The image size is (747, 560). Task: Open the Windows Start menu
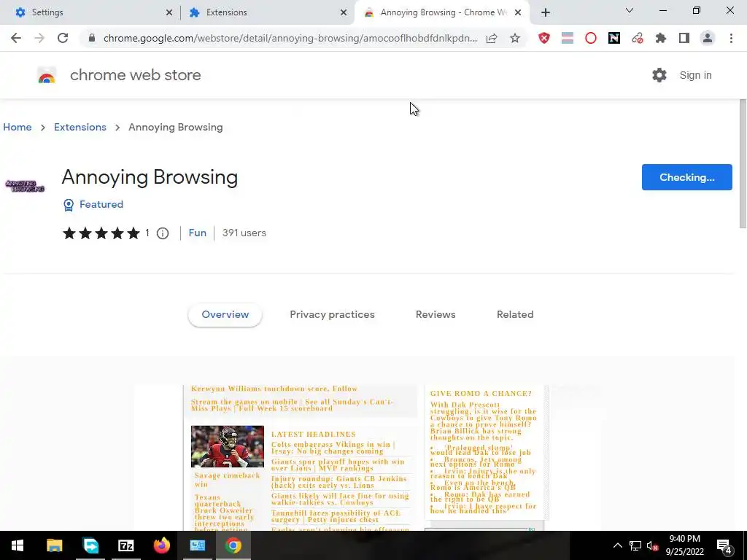tap(18, 545)
